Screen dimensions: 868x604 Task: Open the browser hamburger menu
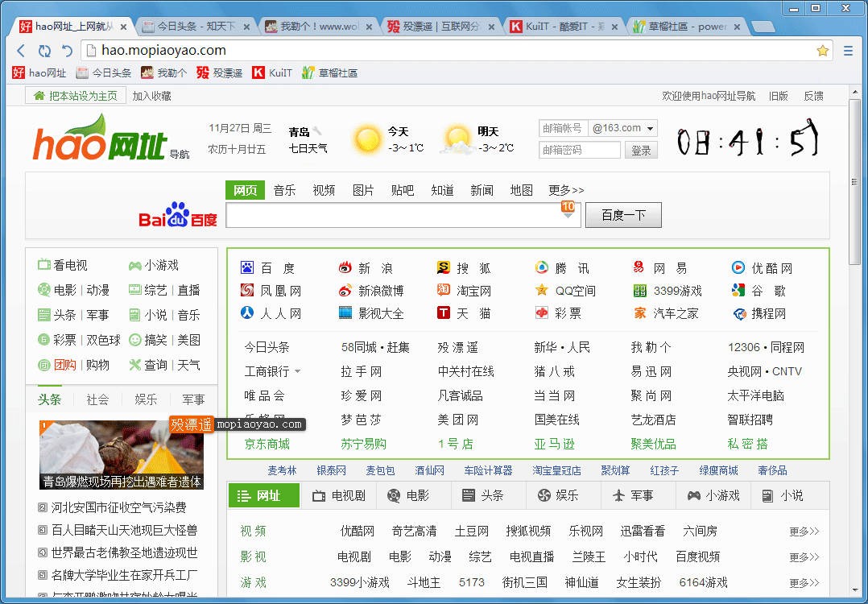click(x=848, y=51)
